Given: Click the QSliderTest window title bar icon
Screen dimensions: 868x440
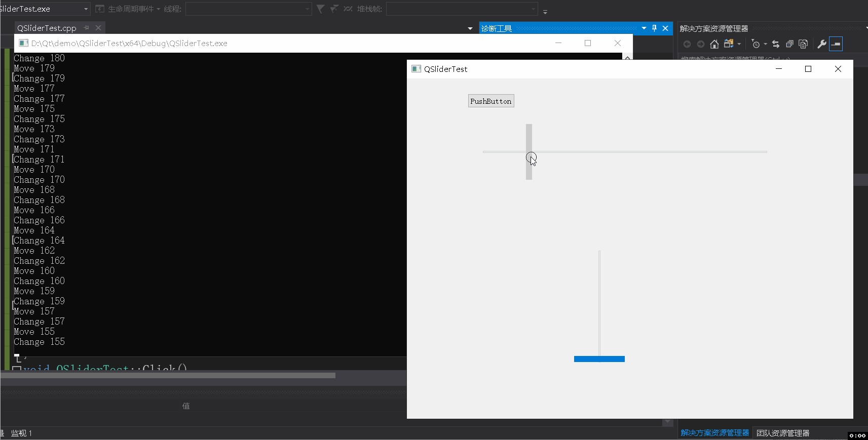Looking at the screenshot, I should (416, 69).
